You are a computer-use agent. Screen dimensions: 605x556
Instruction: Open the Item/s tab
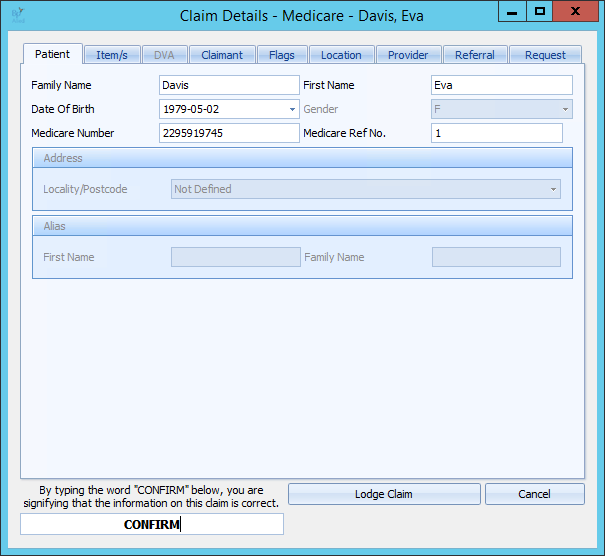tap(112, 55)
